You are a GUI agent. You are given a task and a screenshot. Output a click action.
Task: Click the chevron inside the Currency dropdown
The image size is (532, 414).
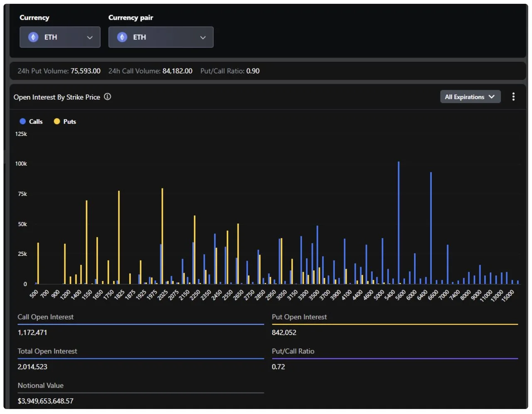tap(90, 37)
